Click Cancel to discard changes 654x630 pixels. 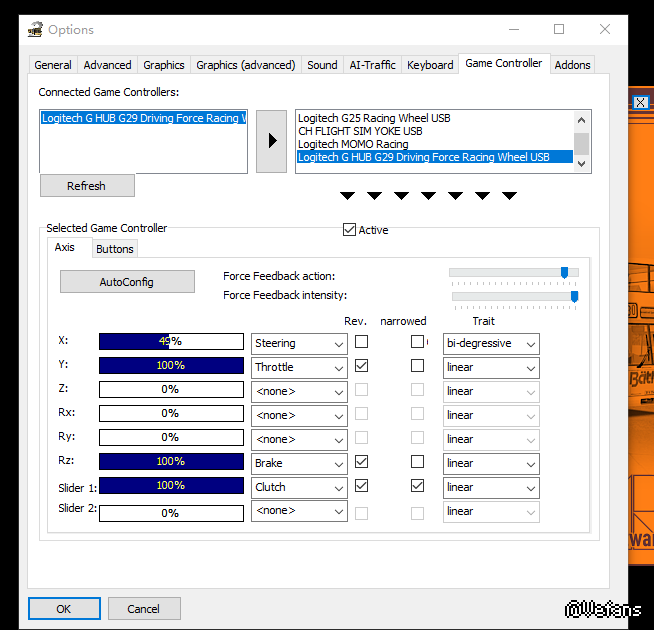(144, 608)
